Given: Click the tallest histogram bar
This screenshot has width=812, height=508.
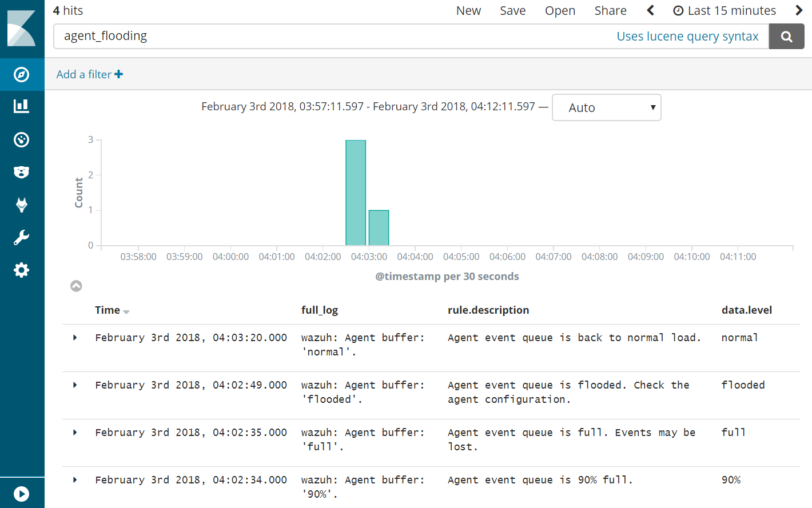Looking at the screenshot, I should tap(356, 193).
